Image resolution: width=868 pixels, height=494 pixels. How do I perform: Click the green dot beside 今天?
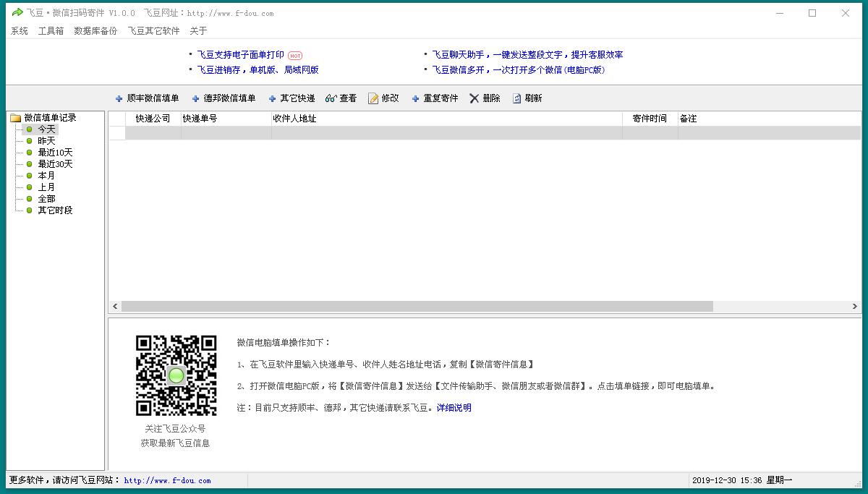[30, 129]
